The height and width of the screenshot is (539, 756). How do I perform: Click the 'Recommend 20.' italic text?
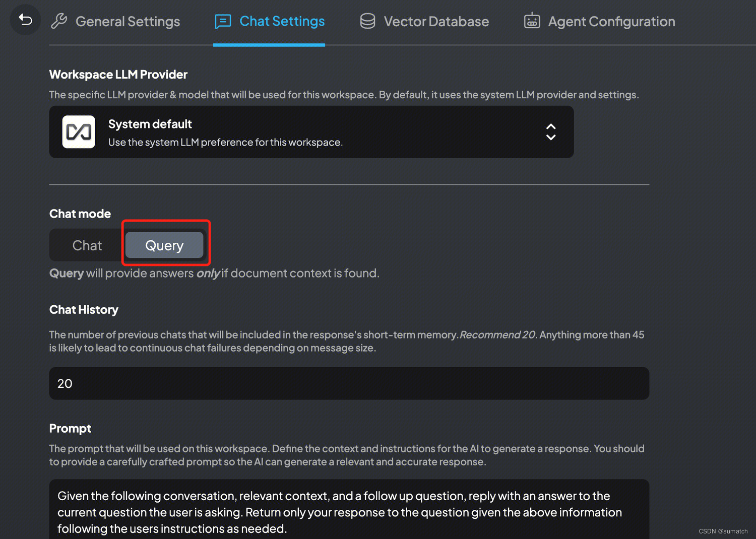[x=498, y=334]
